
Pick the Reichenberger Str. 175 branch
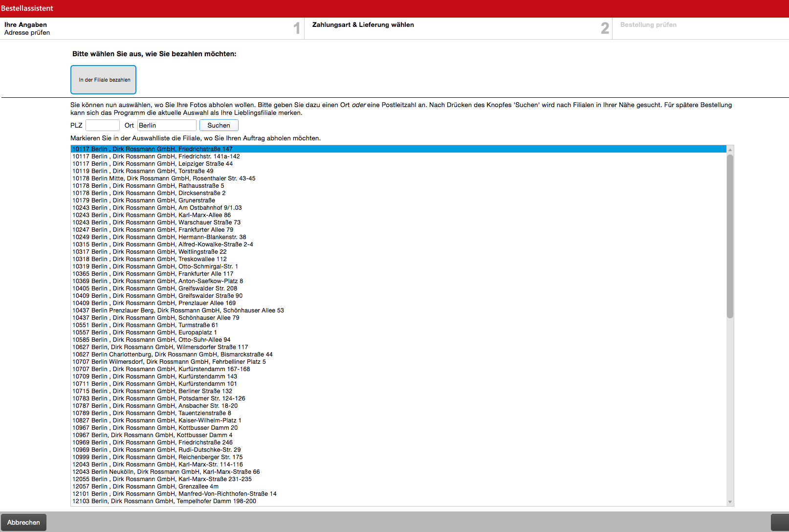pos(398,457)
